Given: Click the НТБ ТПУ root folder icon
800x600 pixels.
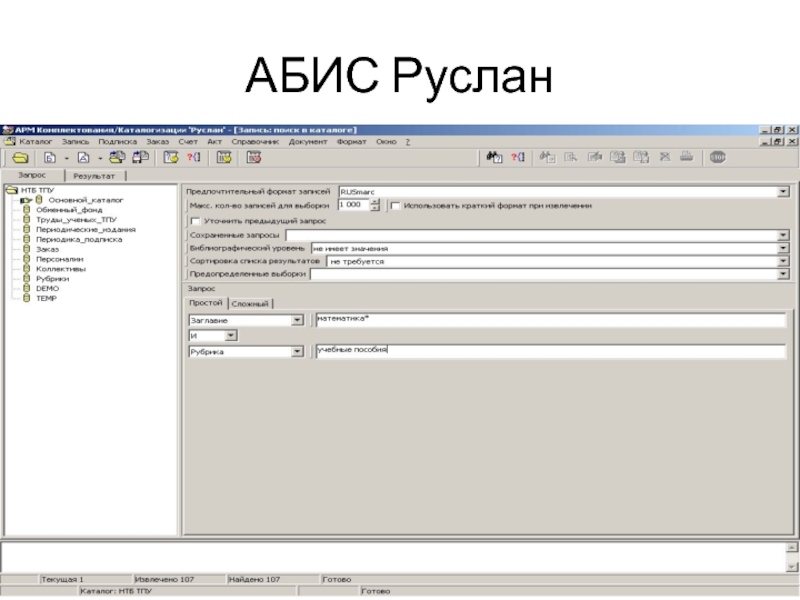Looking at the screenshot, I should click(x=11, y=190).
